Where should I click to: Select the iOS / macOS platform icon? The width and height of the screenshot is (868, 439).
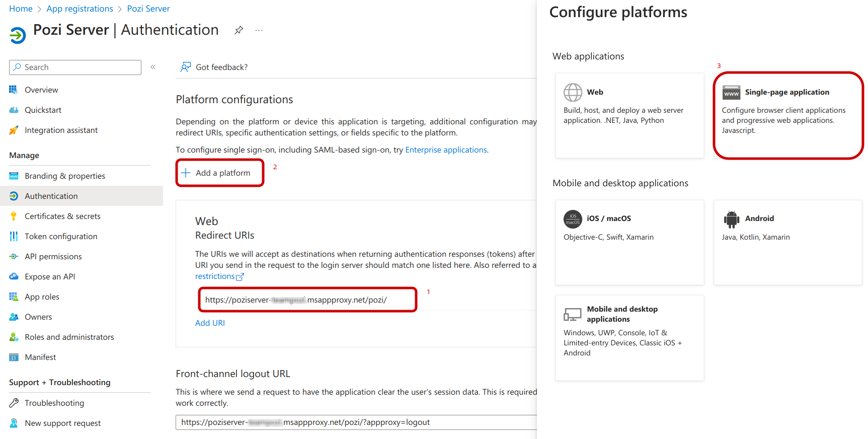(573, 219)
